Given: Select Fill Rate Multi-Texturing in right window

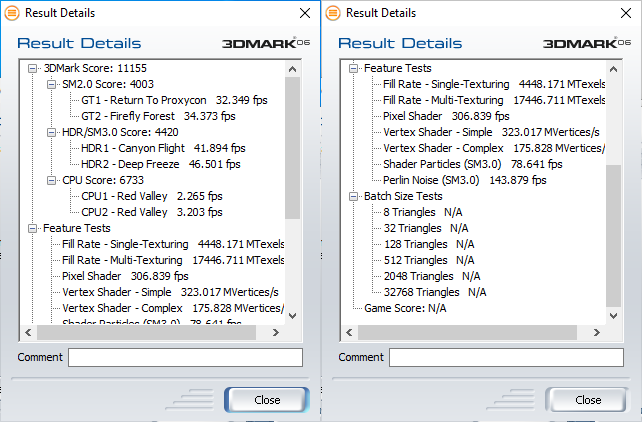Looking at the screenshot, I should point(494,100).
